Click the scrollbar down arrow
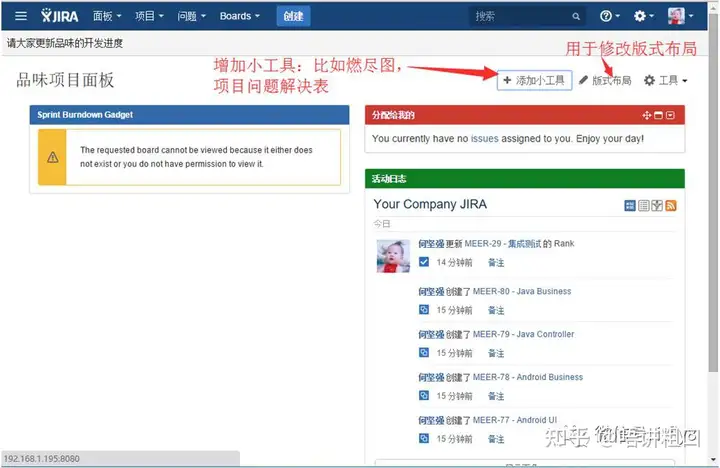This screenshot has width=720, height=468. pos(713,459)
